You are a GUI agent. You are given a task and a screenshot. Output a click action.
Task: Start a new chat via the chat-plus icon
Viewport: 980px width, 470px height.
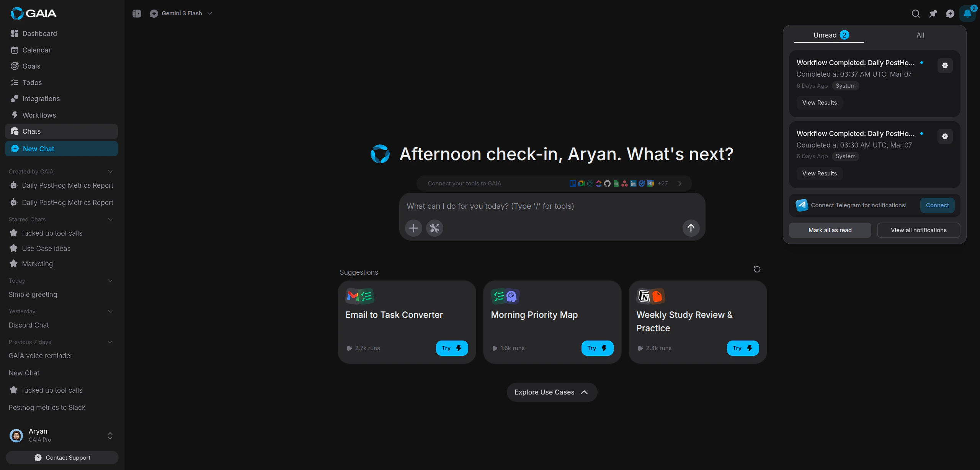pos(951,13)
